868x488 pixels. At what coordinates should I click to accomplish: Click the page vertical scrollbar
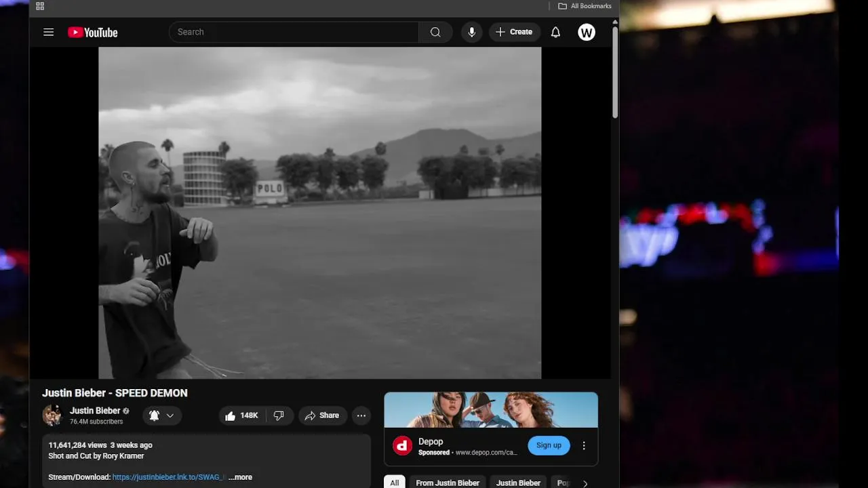[615, 71]
